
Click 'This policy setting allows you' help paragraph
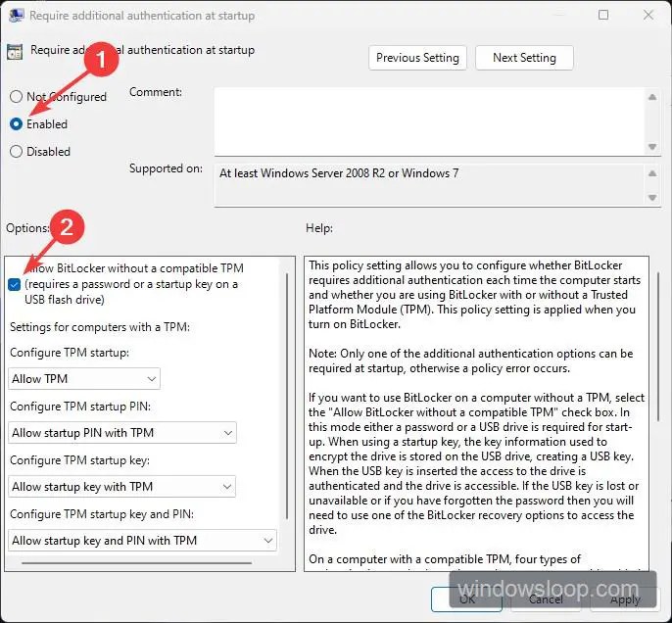tap(474, 295)
